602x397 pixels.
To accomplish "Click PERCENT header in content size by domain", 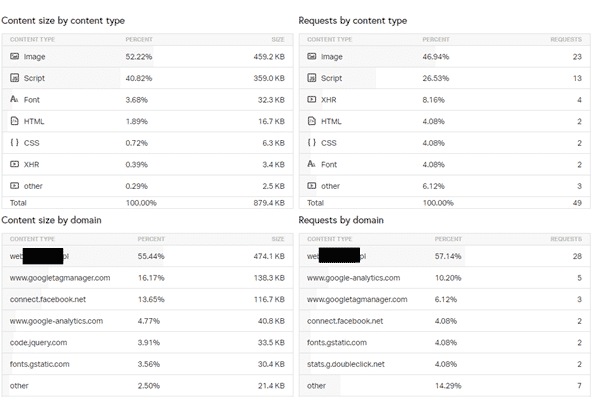I will click(x=151, y=239).
